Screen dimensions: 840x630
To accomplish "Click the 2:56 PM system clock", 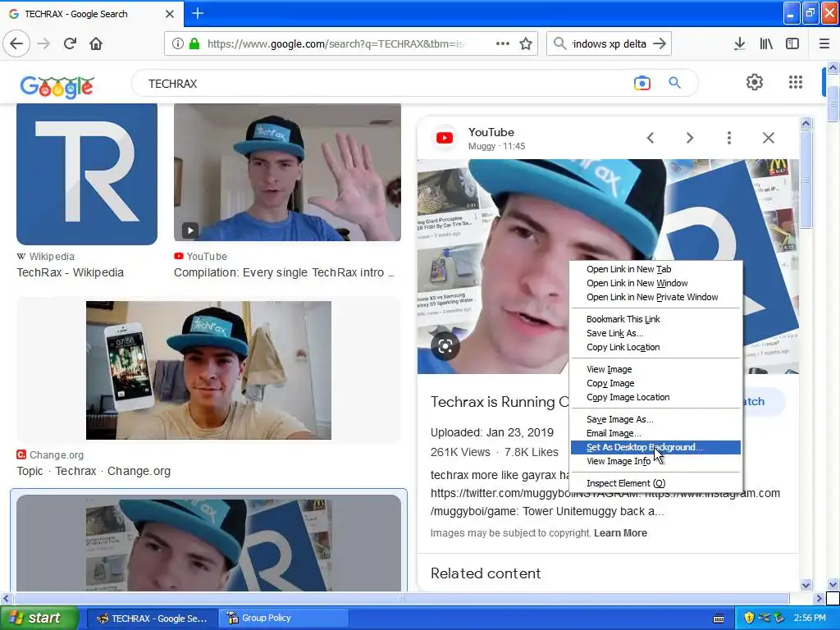I will (x=810, y=618).
